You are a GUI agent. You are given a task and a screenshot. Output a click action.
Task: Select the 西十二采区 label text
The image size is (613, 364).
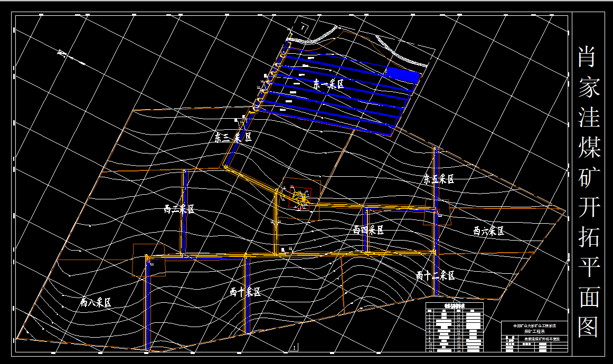click(x=436, y=276)
